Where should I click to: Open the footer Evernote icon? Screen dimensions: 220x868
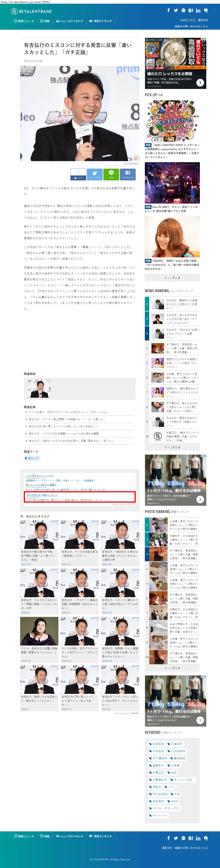[206, 838]
